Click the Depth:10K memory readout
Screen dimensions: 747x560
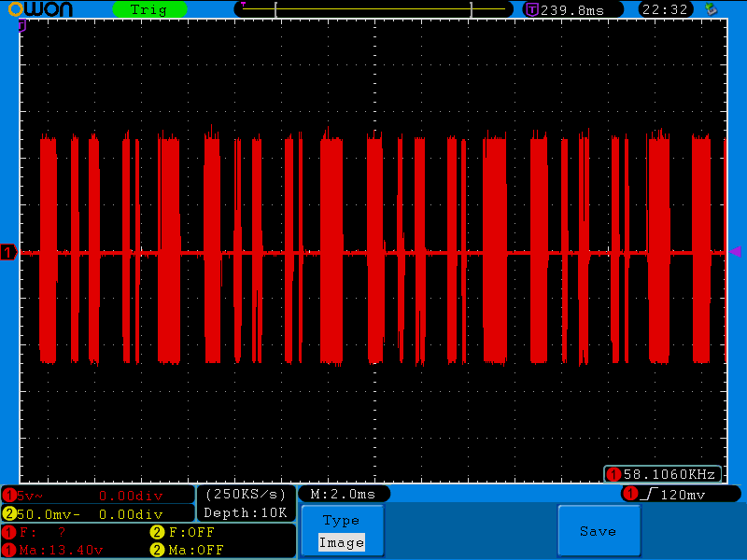tap(246, 512)
